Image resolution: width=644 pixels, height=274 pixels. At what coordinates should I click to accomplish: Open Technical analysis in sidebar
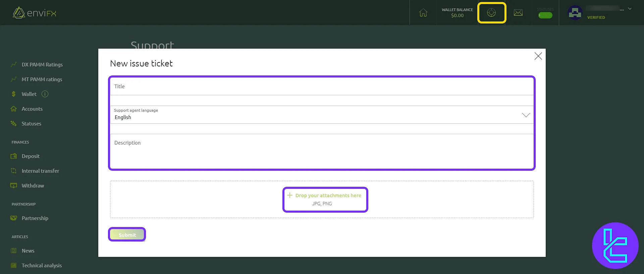(42, 265)
